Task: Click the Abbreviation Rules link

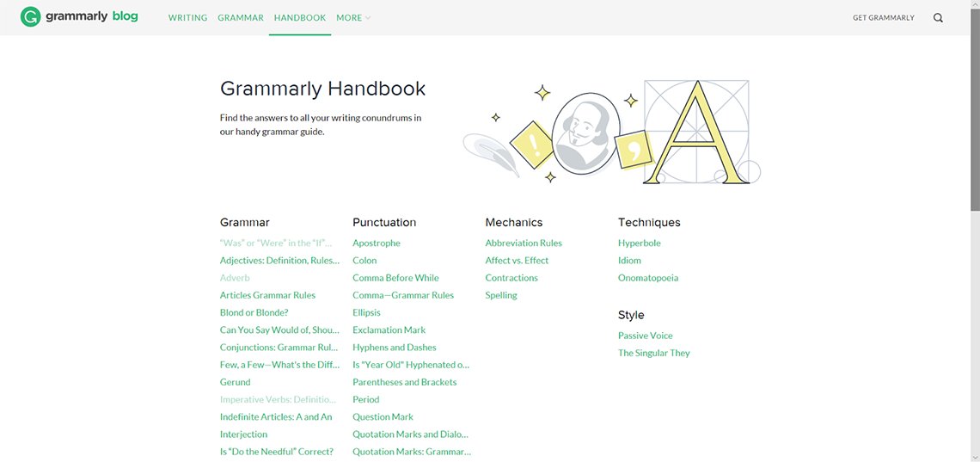Action: click(524, 243)
